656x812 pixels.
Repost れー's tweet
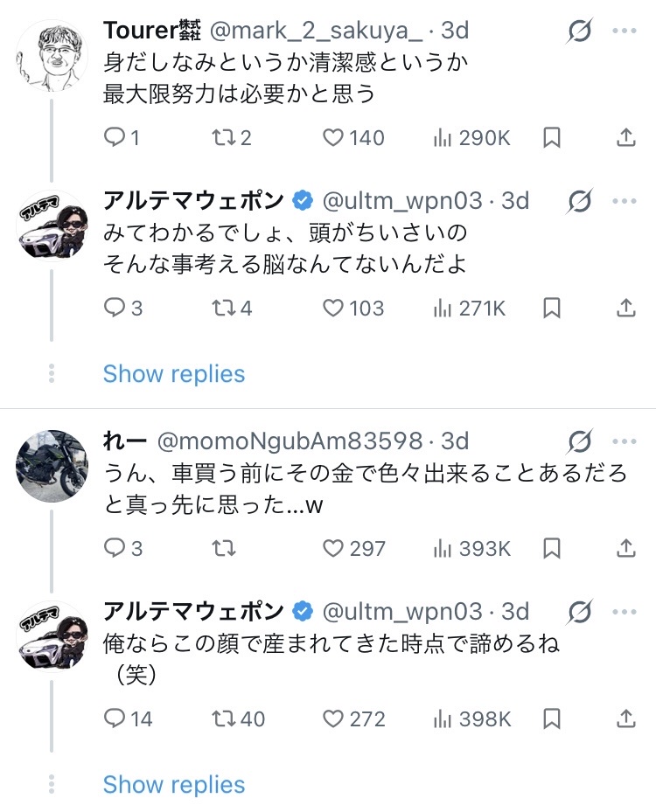pyautogui.click(x=226, y=548)
